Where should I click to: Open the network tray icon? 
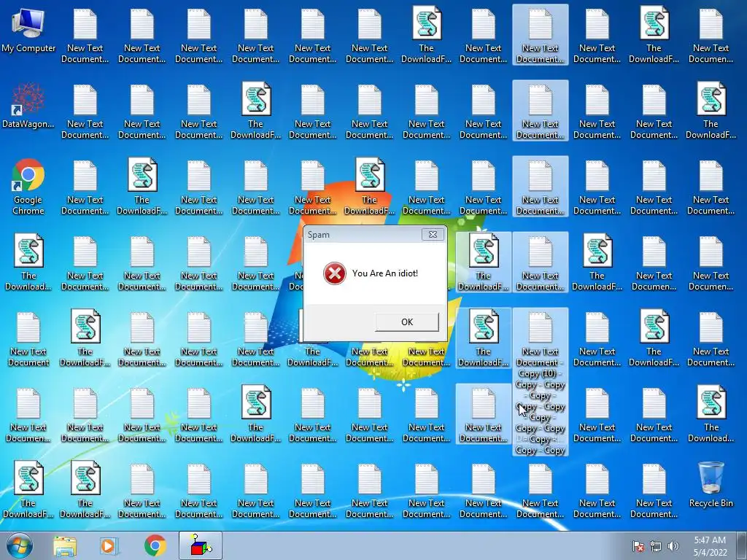[656, 547]
